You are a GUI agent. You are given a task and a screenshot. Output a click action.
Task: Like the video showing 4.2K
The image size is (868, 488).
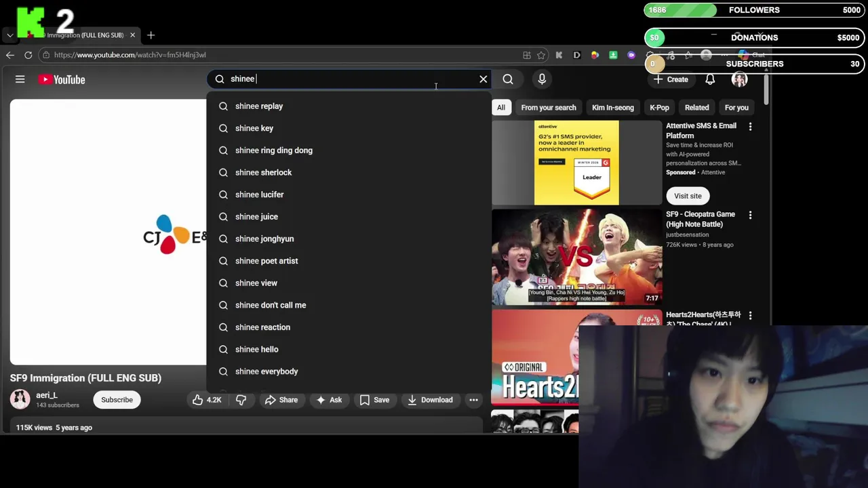click(x=207, y=400)
